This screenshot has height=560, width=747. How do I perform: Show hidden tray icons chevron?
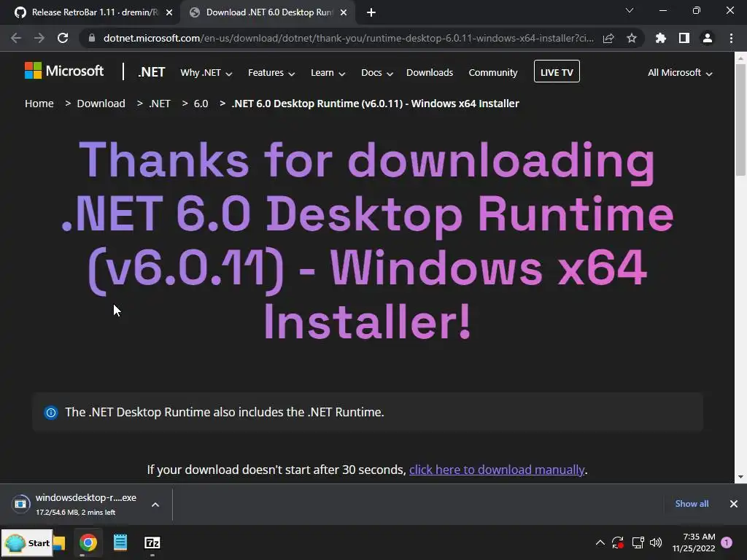(x=600, y=542)
